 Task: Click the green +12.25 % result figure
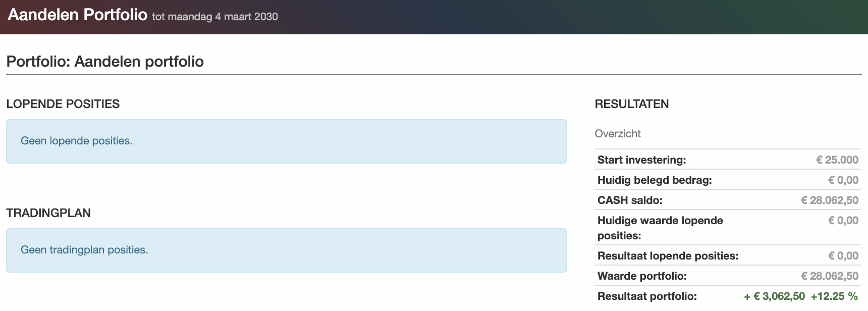tap(834, 296)
